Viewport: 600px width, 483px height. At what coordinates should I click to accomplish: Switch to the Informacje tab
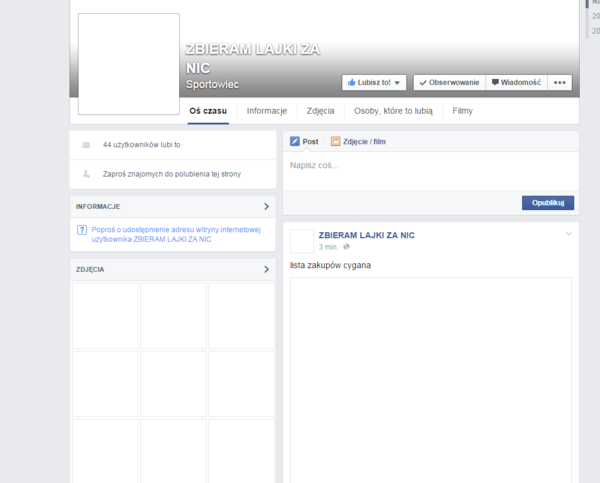[x=267, y=111]
